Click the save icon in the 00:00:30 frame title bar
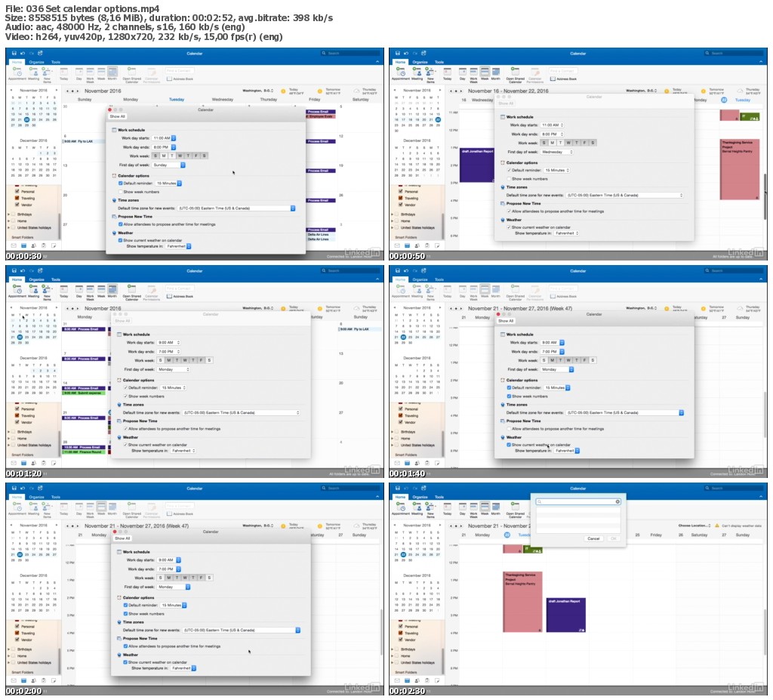Viewport: 773px width, 700px height. pyautogui.click(x=14, y=53)
